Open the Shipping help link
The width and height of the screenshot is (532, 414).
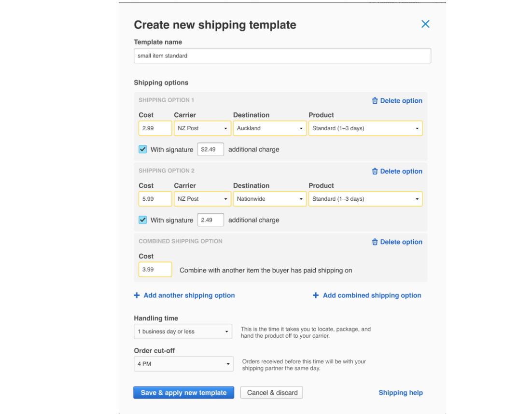click(401, 392)
